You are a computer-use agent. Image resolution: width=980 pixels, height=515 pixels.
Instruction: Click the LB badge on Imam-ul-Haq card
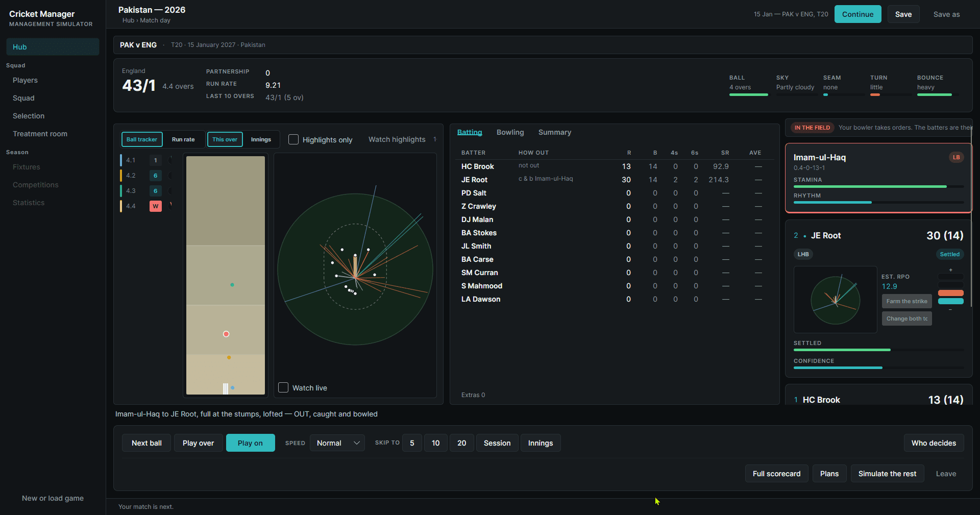(x=956, y=157)
